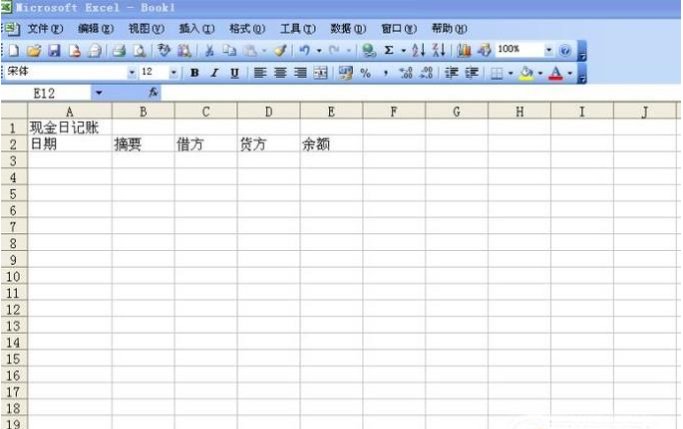Click the New workbook icon
This screenshot has height=429, width=683.
(x=13, y=51)
